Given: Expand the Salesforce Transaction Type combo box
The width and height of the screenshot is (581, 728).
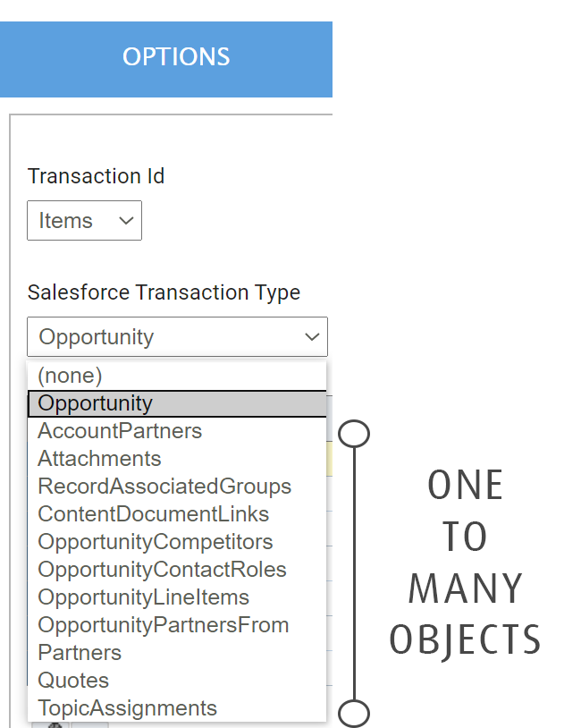Looking at the screenshot, I should (x=177, y=337).
